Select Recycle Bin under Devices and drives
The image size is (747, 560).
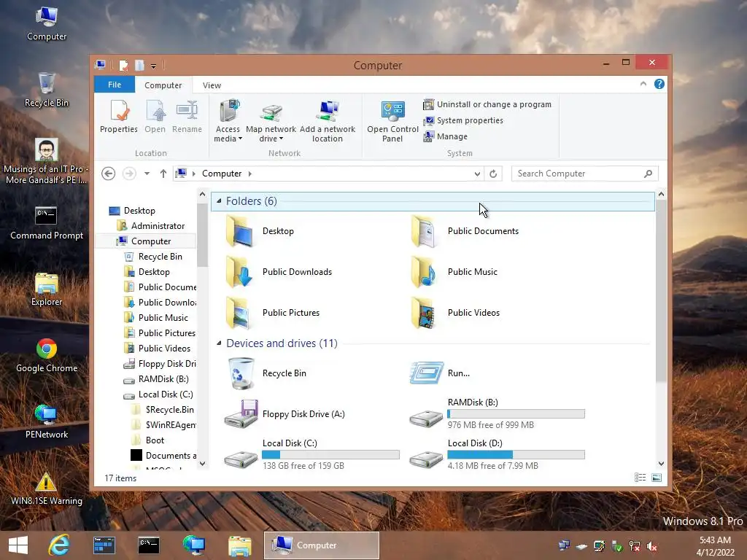point(266,373)
